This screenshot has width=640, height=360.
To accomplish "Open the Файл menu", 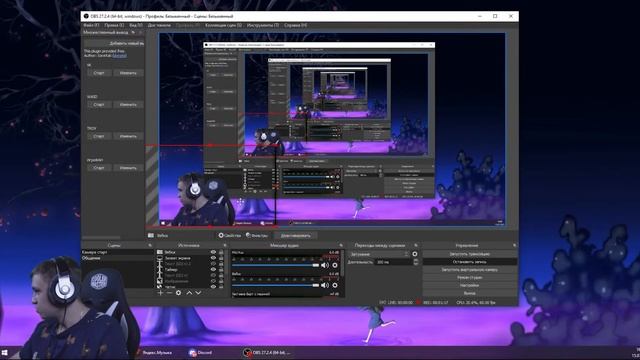I will (91, 25).
